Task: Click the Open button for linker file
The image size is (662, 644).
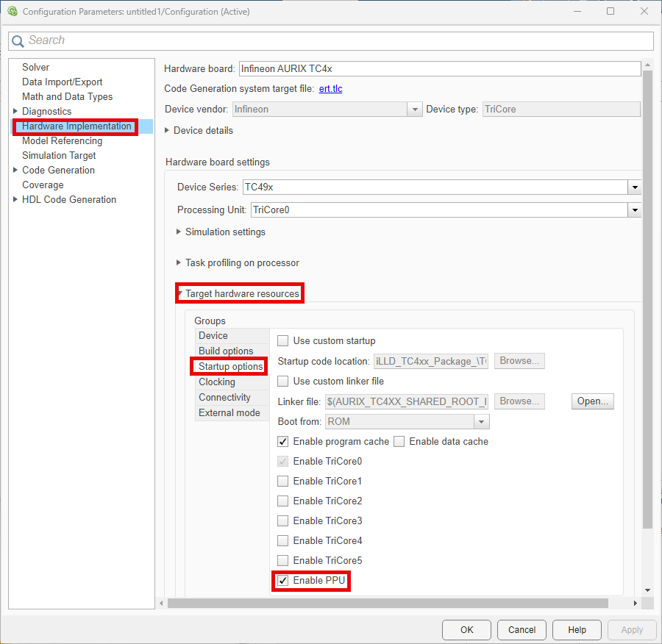Action: pyautogui.click(x=592, y=401)
